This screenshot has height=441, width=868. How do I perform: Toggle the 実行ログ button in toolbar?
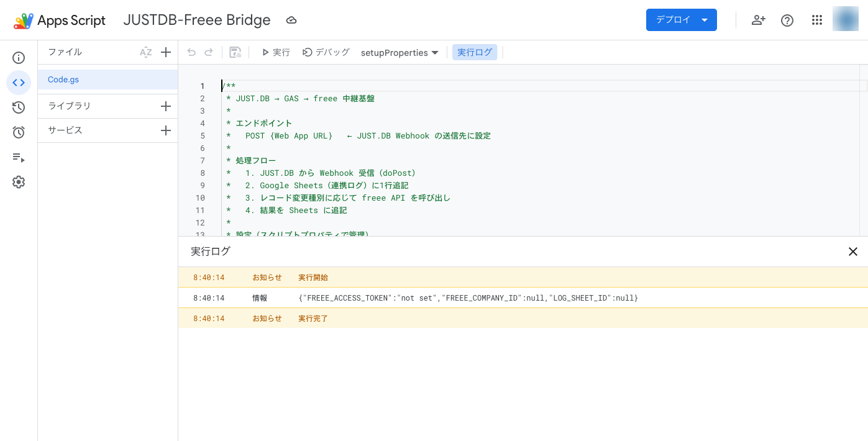pyautogui.click(x=475, y=53)
